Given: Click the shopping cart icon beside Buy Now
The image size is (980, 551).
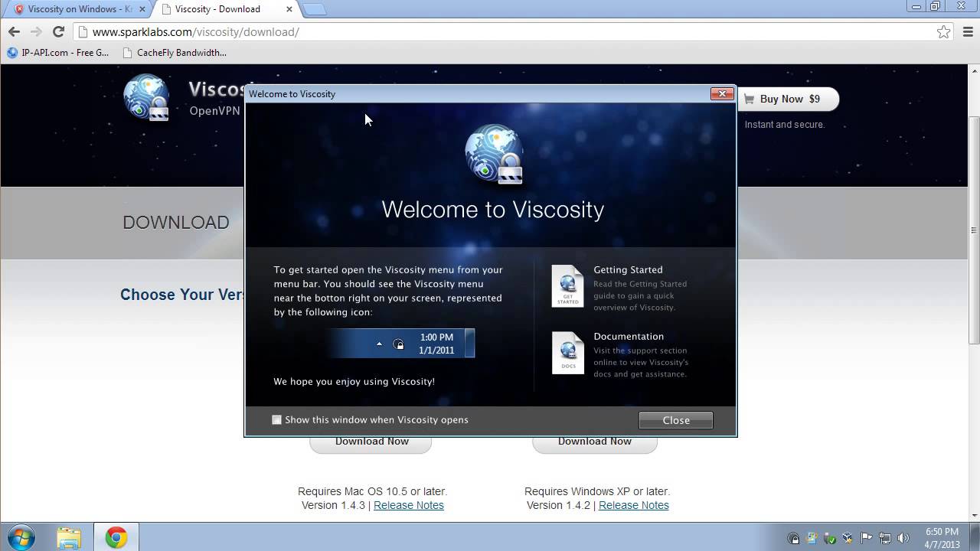Looking at the screenshot, I should click(x=749, y=99).
